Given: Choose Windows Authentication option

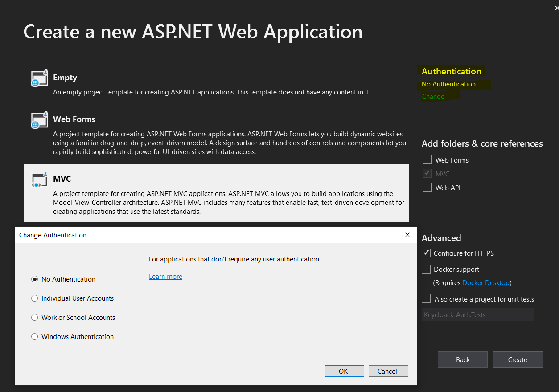Looking at the screenshot, I should 34,337.
